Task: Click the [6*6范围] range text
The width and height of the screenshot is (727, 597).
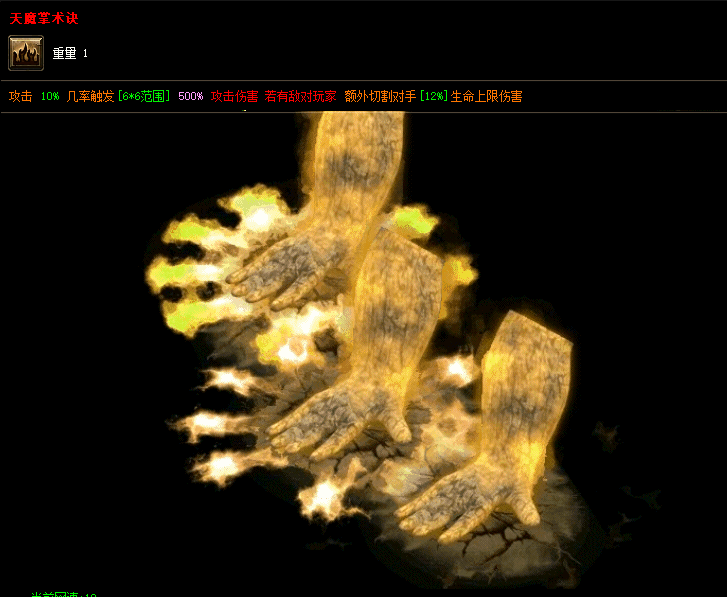Action: coord(144,96)
